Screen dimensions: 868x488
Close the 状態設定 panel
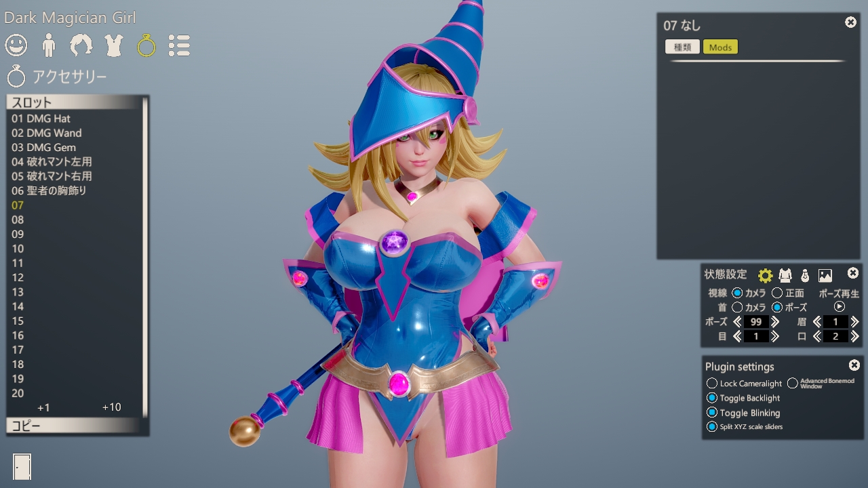[x=853, y=273]
